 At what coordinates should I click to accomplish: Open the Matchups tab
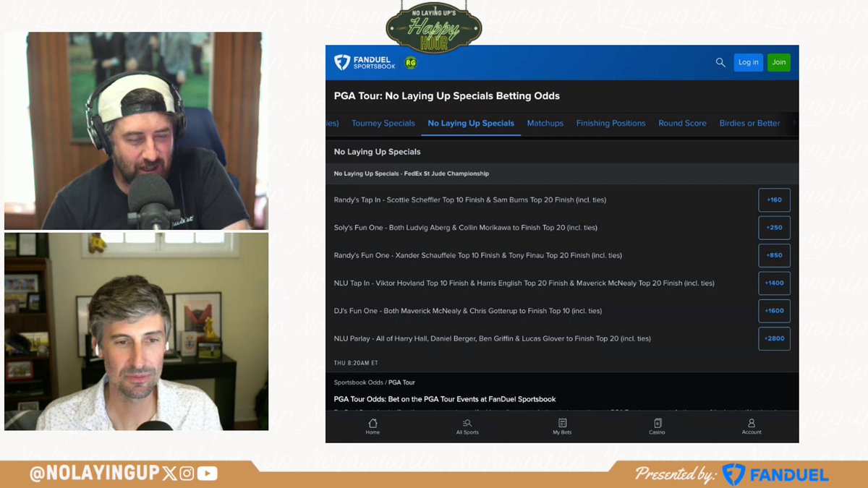[545, 124]
